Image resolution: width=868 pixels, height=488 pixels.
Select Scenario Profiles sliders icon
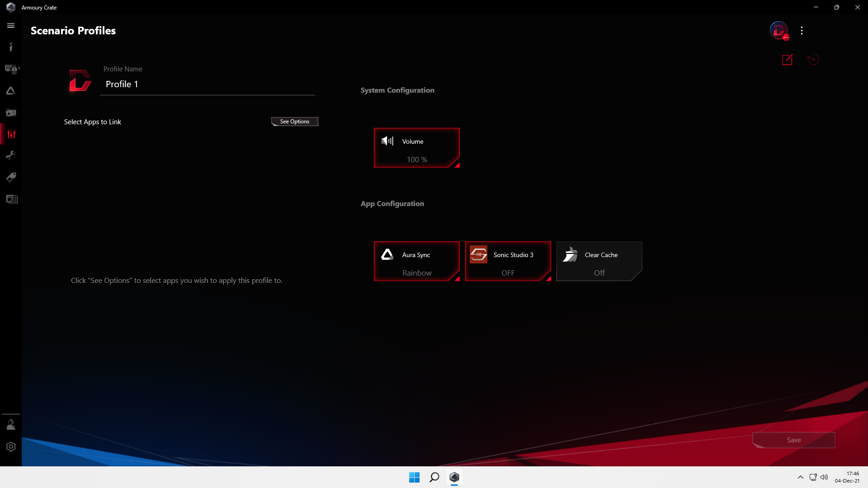point(11,134)
